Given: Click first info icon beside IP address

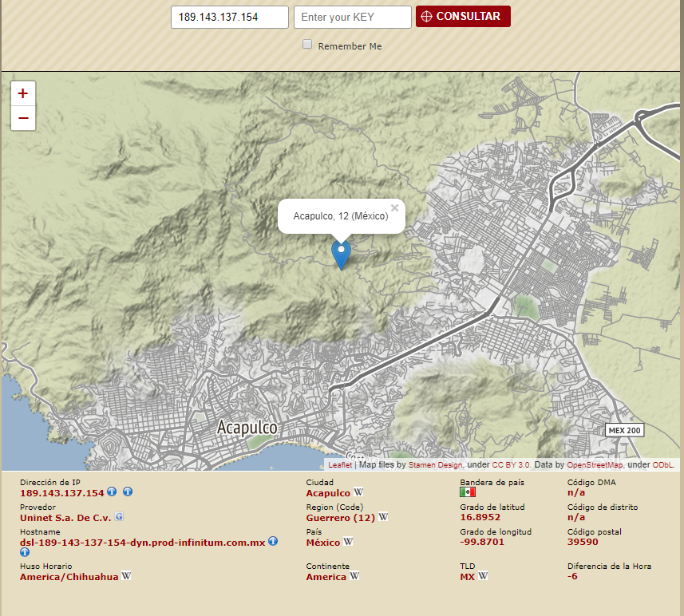Looking at the screenshot, I should [x=112, y=492].
